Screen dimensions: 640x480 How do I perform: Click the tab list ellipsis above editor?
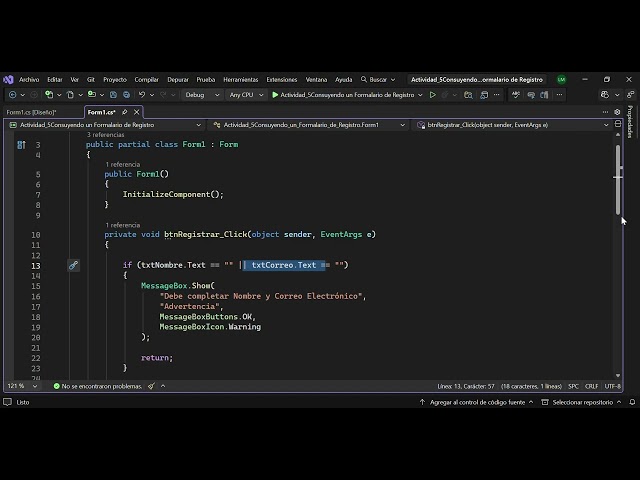(605, 112)
